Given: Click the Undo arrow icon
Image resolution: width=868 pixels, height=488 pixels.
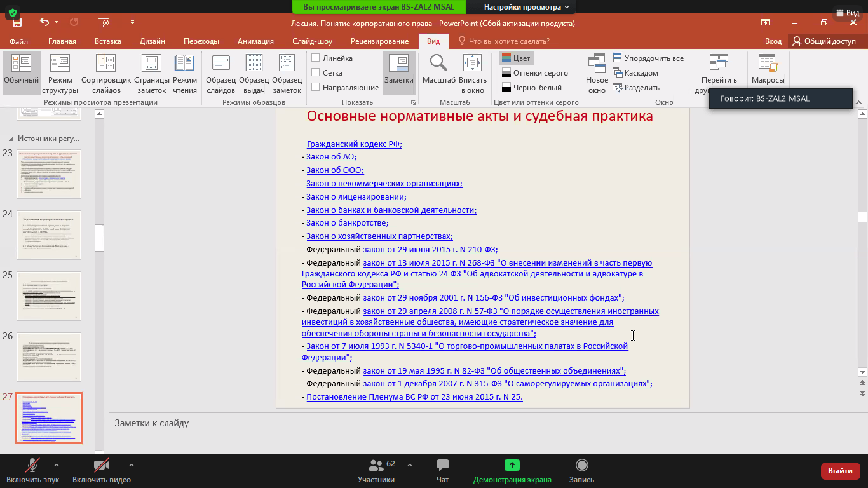Looking at the screenshot, I should tap(44, 22).
